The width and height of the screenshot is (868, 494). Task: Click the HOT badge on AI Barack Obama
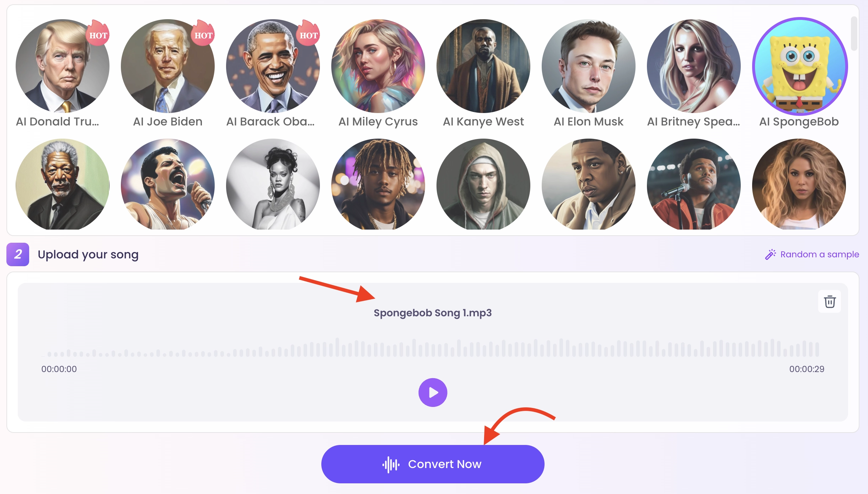(x=308, y=34)
